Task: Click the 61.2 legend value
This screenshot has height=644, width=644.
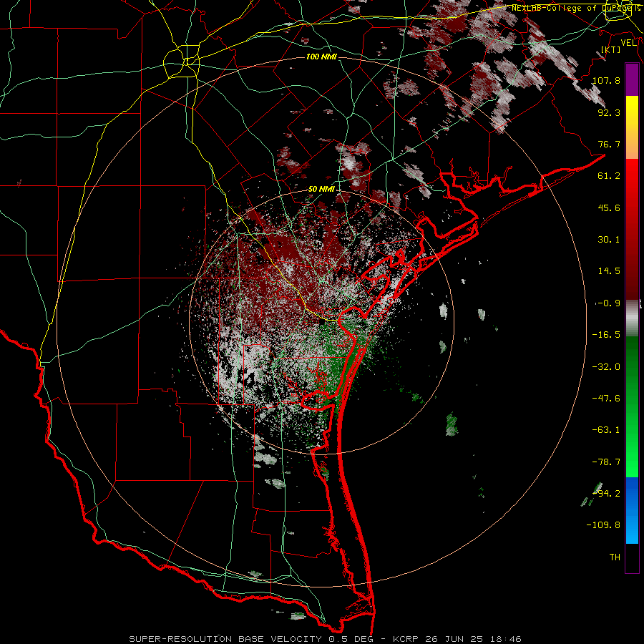Action: click(x=609, y=176)
